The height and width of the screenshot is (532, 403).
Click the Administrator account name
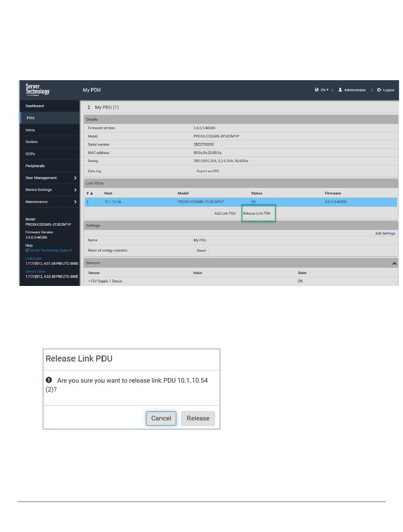pyautogui.click(x=355, y=90)
